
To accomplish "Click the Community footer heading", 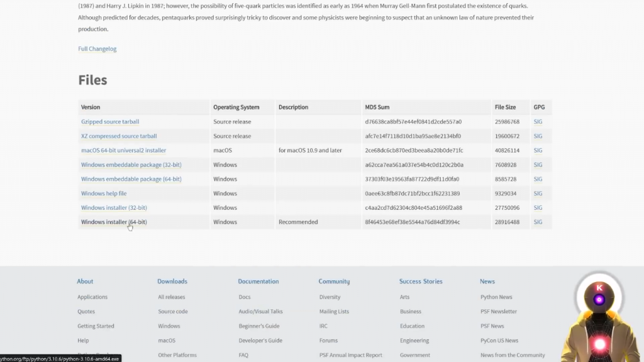I will 334,282.
